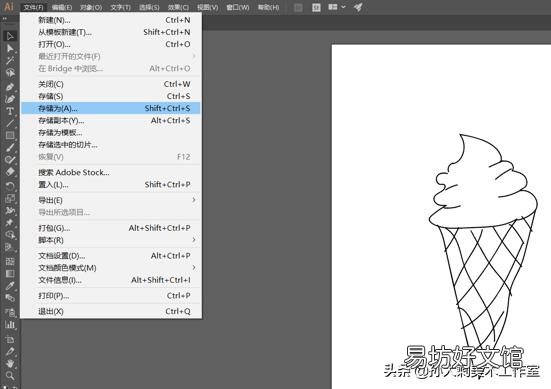The height and width of the screenshot is (389, 551).
Task: Choose 文件信息(I)... menu entry
Action: (111, 280)
